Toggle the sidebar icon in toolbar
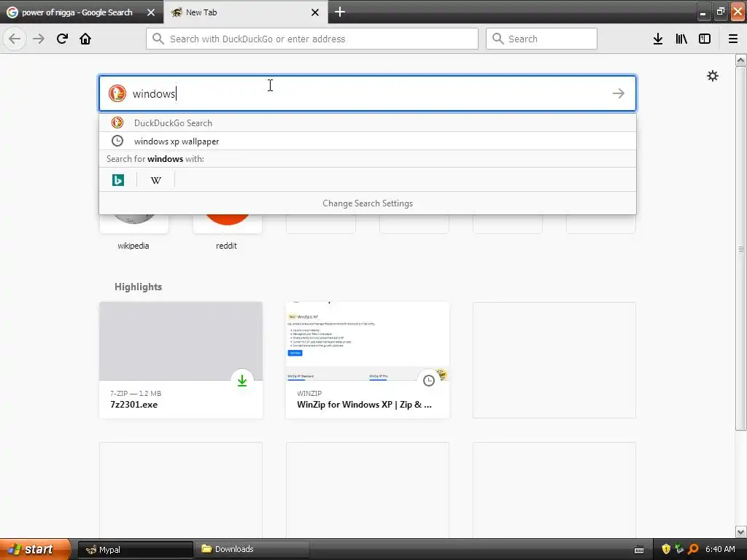Image resolution: width=747 pixels, height=560 pixels. [x=705, y=39]
